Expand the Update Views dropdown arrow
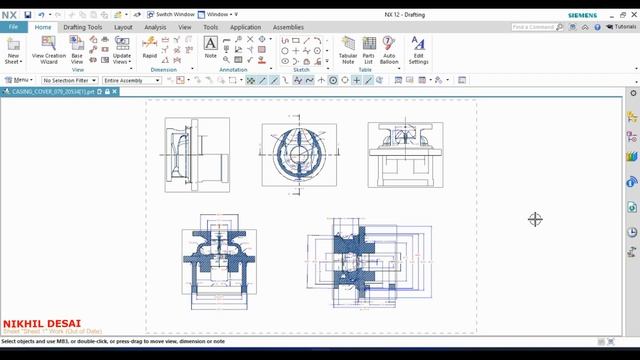Image resolution: width=640 pixels, height=360 pixels. 130,62
